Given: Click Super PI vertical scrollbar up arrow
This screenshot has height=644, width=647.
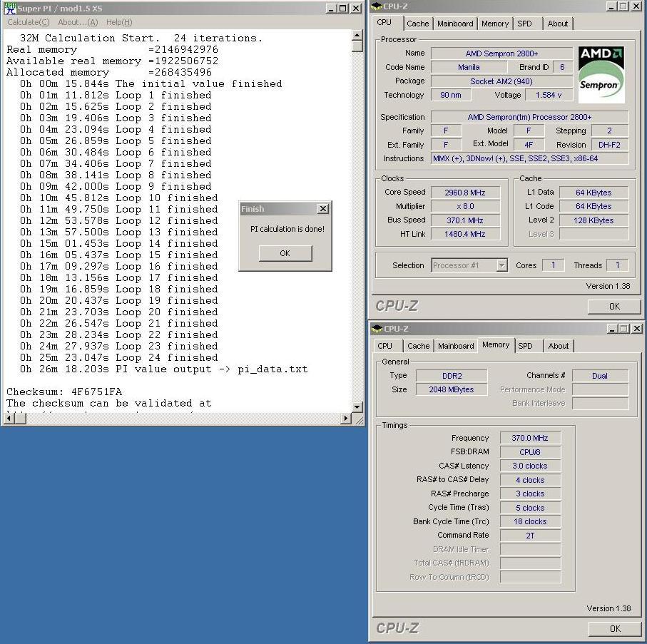Looking at the screenshot, I should coord(357,36).
